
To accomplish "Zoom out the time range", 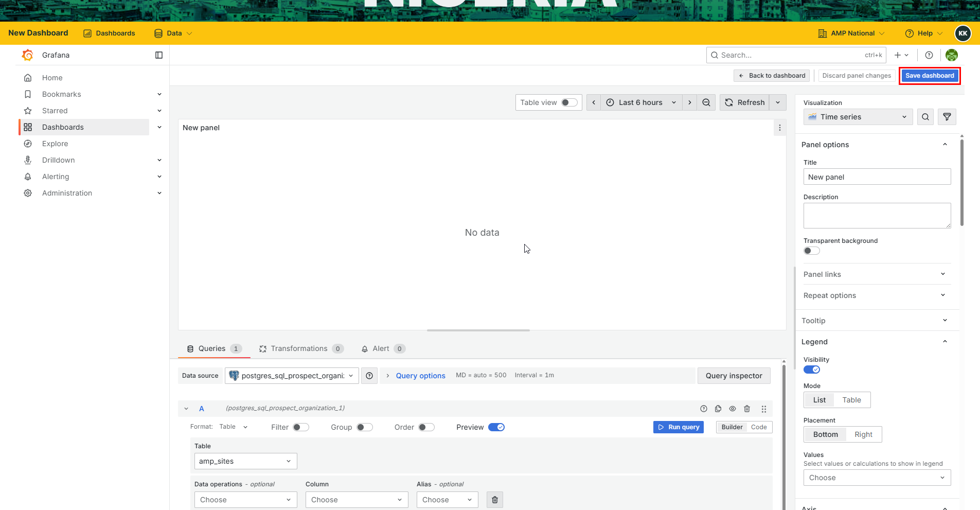I will [x=706, y=102].
